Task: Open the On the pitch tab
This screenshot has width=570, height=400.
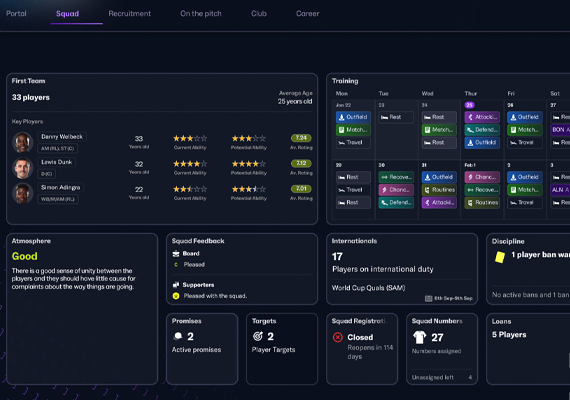Action: tap(201, 13)
